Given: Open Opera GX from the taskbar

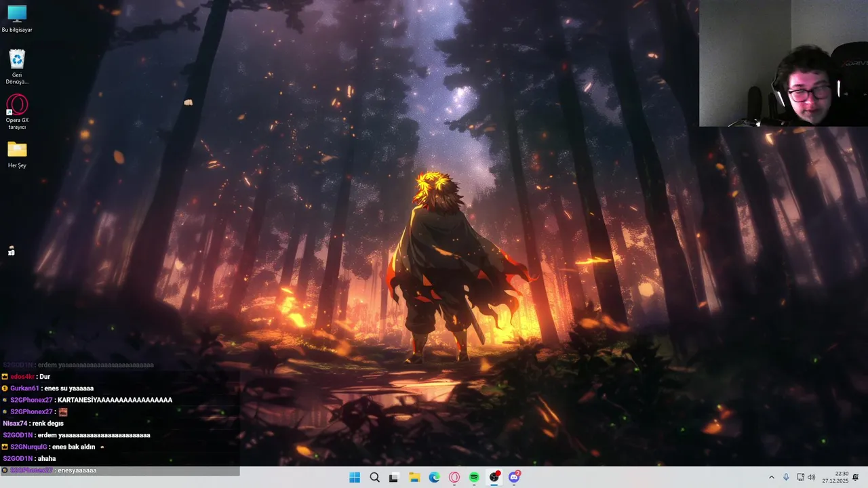Looking at the screenshot, I should (x=454, y=477).
